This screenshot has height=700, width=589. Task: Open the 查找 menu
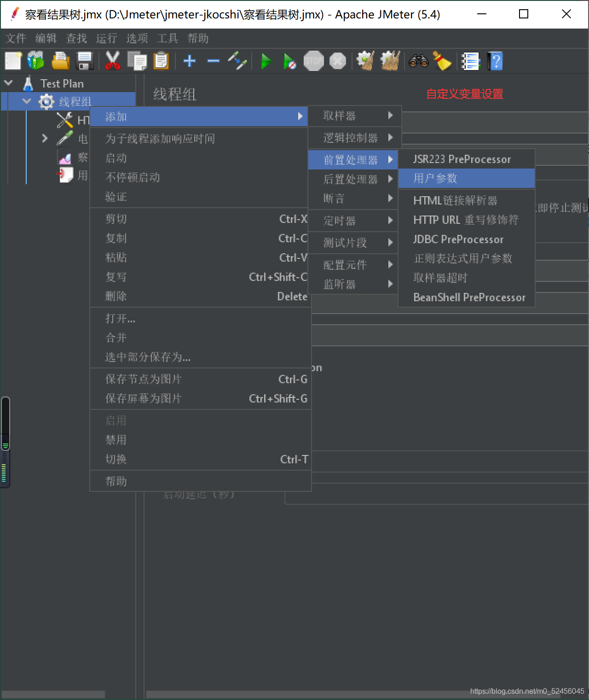76,38
